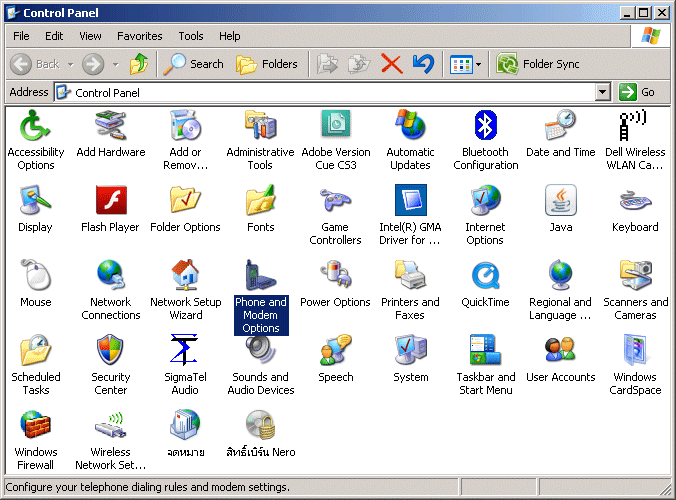This screenshot has width=676, height=500.
Task: Open the File menu
Action: pos(21,36)
